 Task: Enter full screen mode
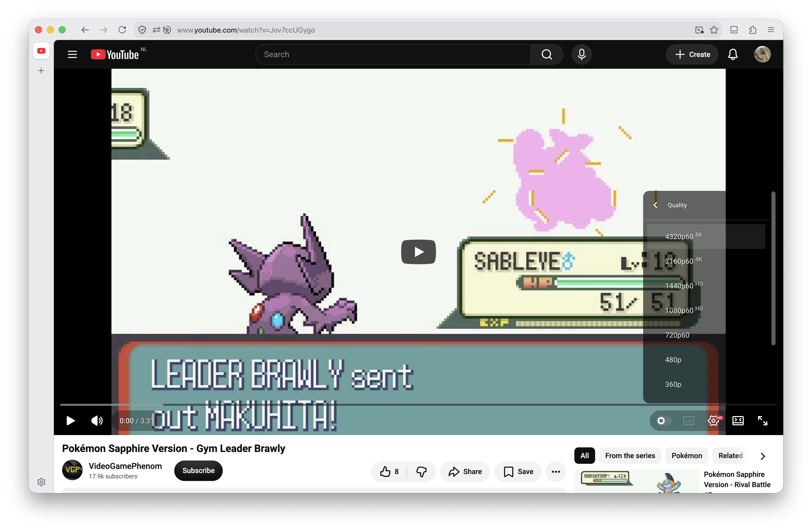point(762,420)
